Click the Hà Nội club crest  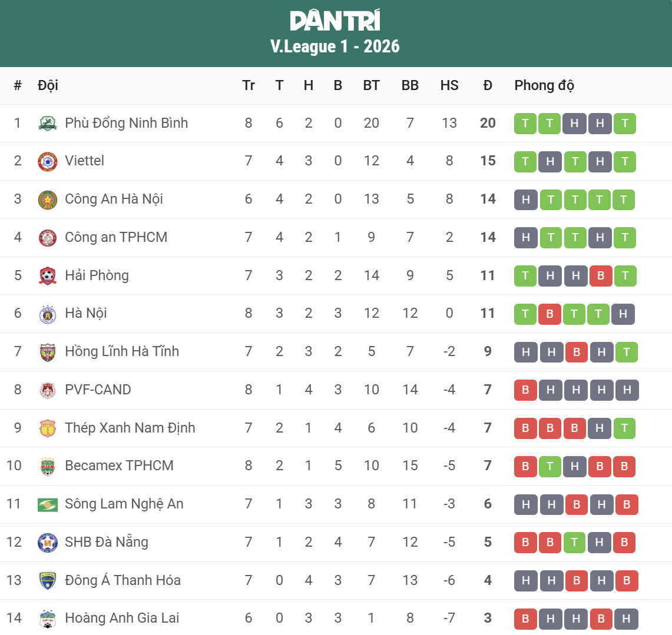[x=48, y=314]
